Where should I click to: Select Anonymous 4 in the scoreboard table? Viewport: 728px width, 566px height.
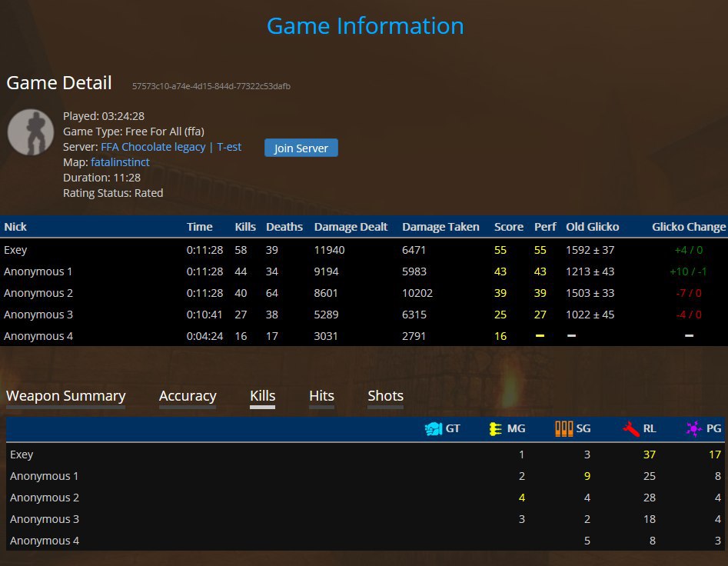[38, 336]
